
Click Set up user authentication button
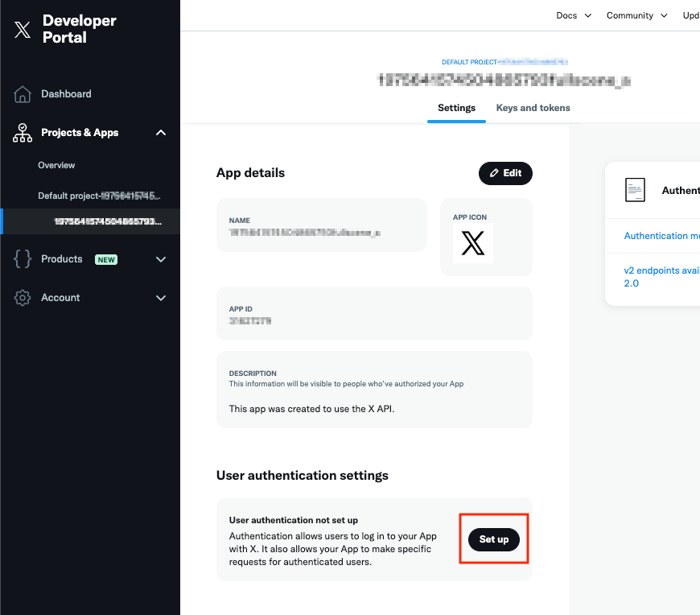(494, 539)
